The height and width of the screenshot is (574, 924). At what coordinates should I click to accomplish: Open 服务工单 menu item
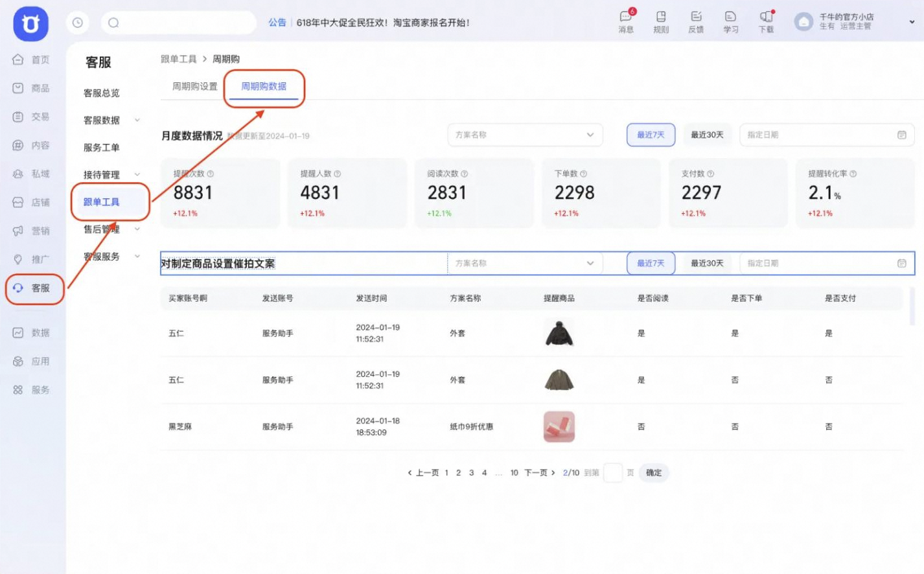(102, 148)
